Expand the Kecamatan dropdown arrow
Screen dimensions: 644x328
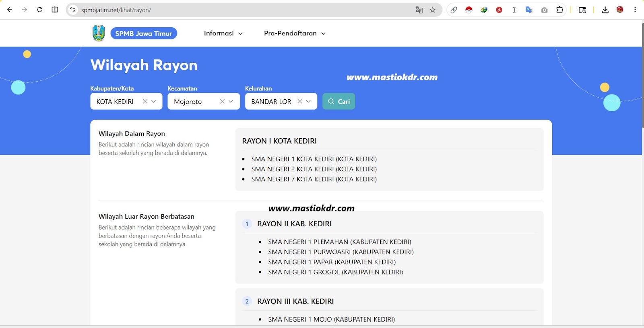tap(231, 102)
